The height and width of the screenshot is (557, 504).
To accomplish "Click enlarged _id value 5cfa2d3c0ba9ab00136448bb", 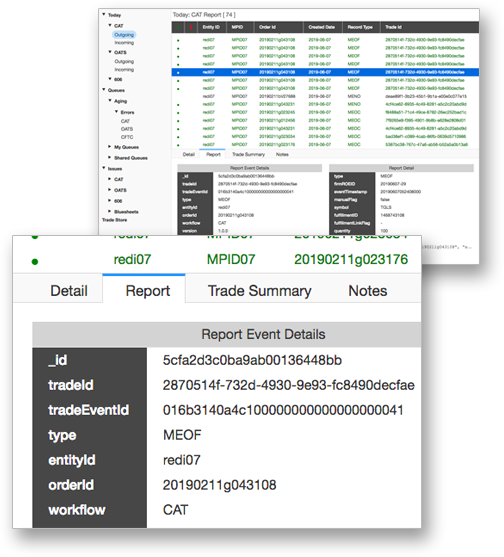I will pyautogui.click(x=252, y=360).
